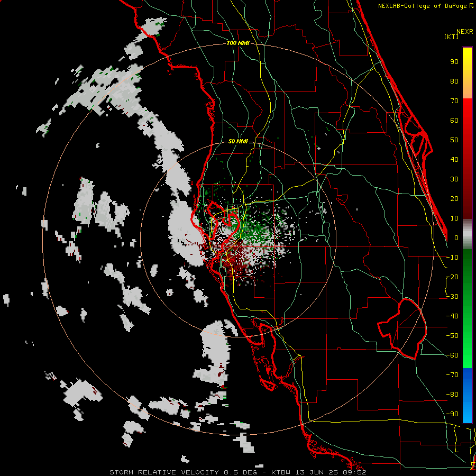Pick the blue band of the color bar
This screenshot has height=476, width=476.
click(x=467, y=395)
